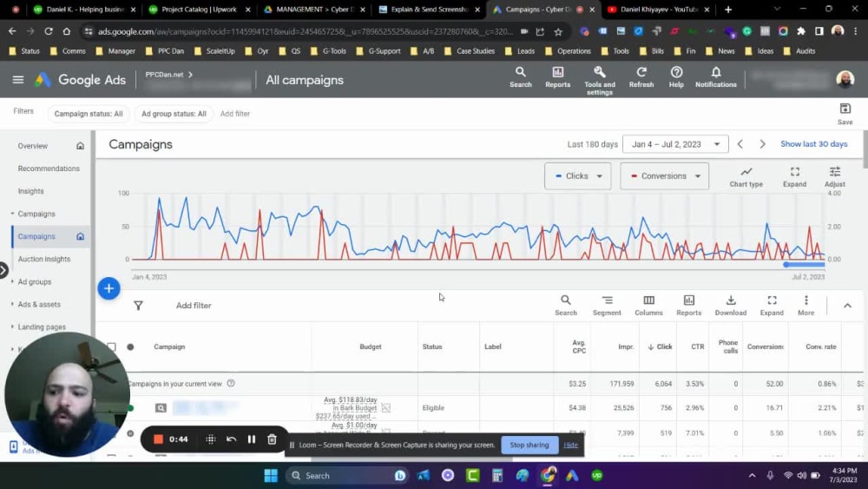Open the Clicks metric dropdown
This screenshot has height=489, width=868.
pos(577,176)
